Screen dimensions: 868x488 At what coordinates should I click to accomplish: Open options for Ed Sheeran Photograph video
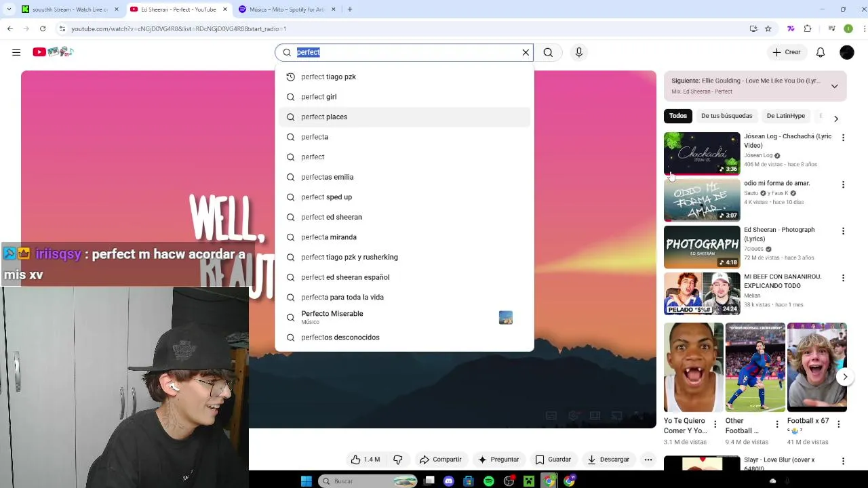pyautogui.click(x=843, y=231)
